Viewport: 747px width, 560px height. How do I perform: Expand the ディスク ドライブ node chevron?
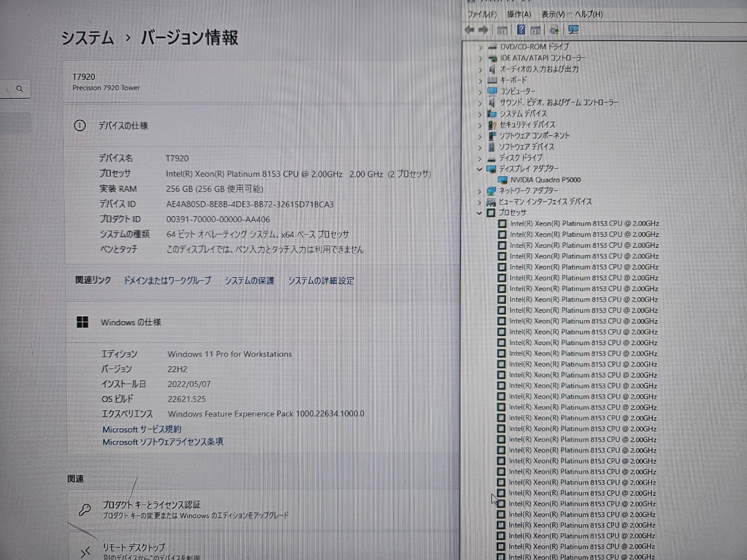pos(480,158)
